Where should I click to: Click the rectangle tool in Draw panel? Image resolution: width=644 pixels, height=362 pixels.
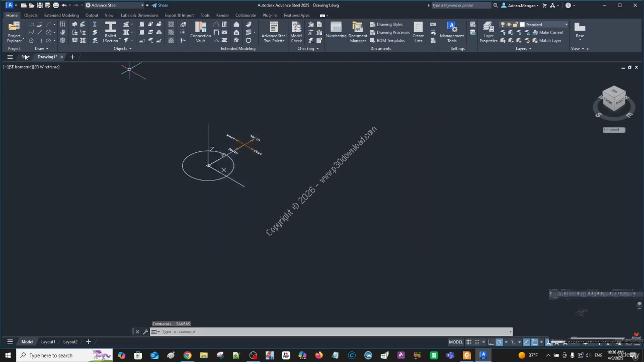[39, 40]
